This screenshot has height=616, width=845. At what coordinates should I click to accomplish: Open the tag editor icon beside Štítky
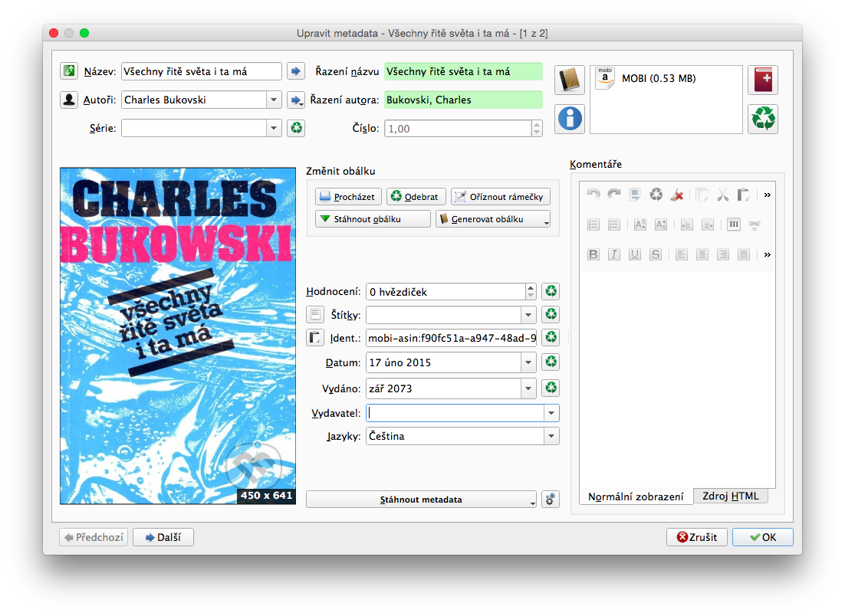pyautogui.click(x=315, y=314)
